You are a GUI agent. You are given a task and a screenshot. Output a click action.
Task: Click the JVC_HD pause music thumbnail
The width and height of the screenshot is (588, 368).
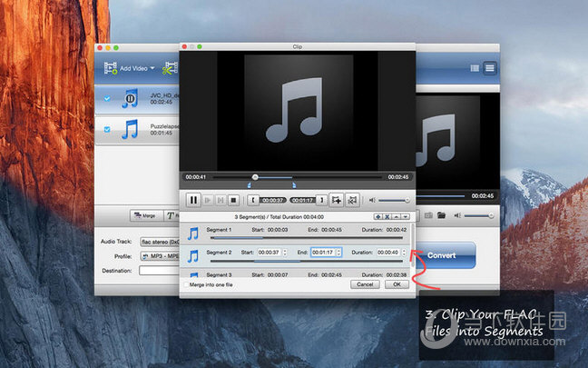(130, 98)
